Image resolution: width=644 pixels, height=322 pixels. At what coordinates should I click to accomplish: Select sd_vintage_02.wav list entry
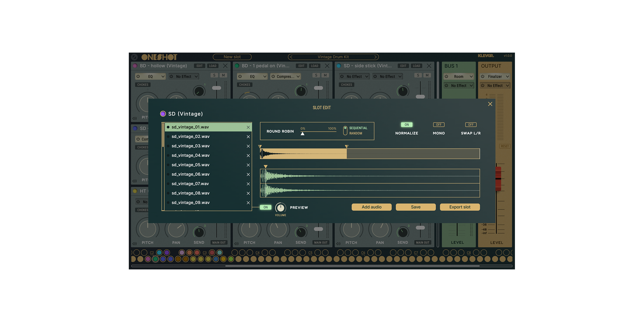(190, 137)
